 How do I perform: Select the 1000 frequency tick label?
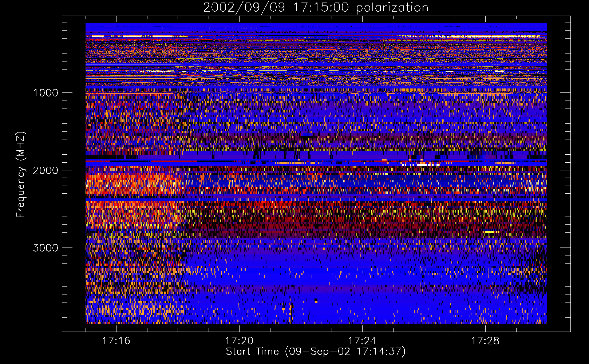[46, 93]
